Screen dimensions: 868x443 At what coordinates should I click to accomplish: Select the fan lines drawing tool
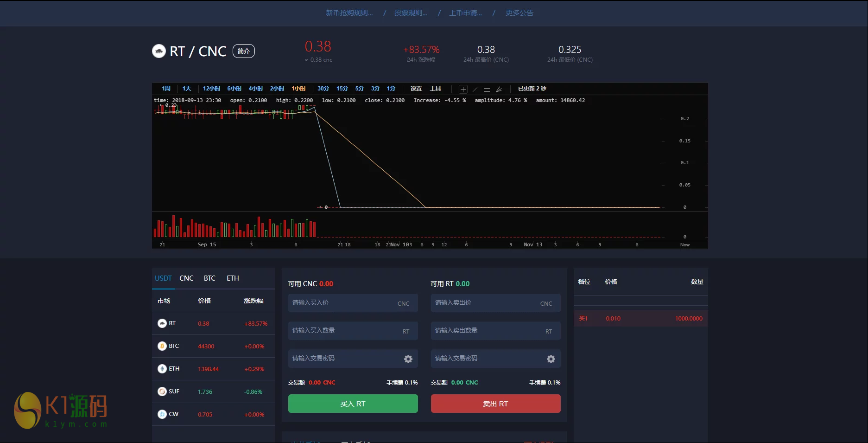(499, 89)
